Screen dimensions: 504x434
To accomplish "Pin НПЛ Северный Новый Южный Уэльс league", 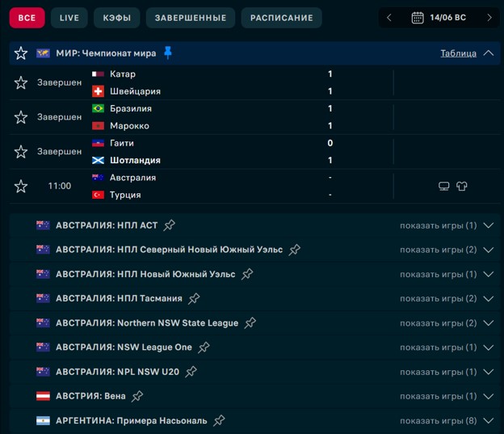I will coord(295,250).
